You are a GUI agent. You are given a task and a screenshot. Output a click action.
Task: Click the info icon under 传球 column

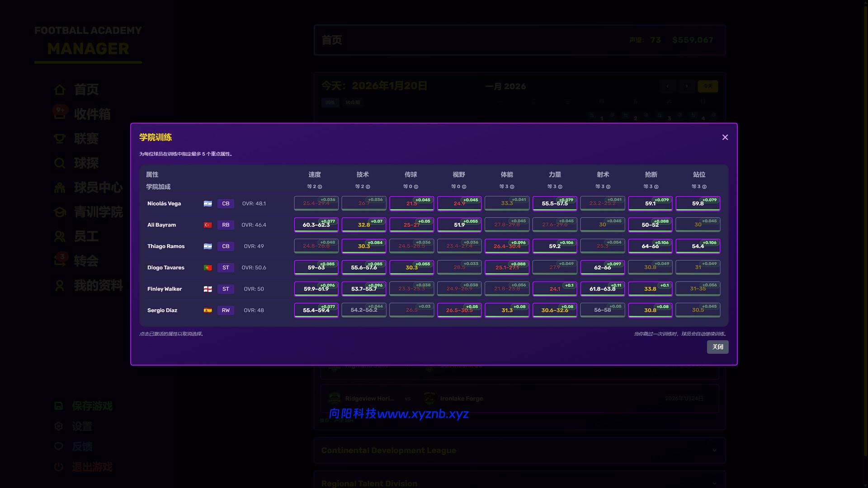coord(416,187)
